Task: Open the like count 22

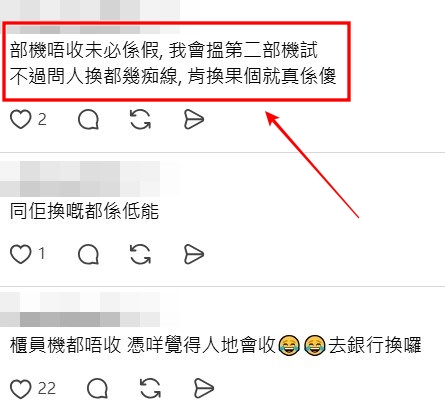Action: click(x=47, y=389)
